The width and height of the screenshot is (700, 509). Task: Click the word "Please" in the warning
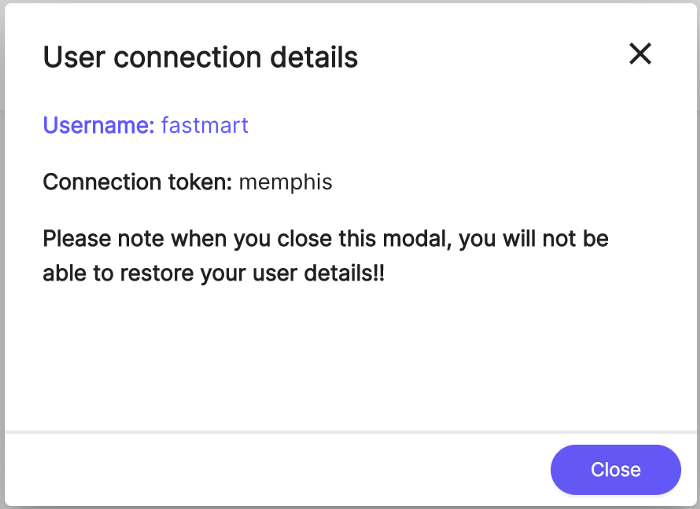pos(77,240)
